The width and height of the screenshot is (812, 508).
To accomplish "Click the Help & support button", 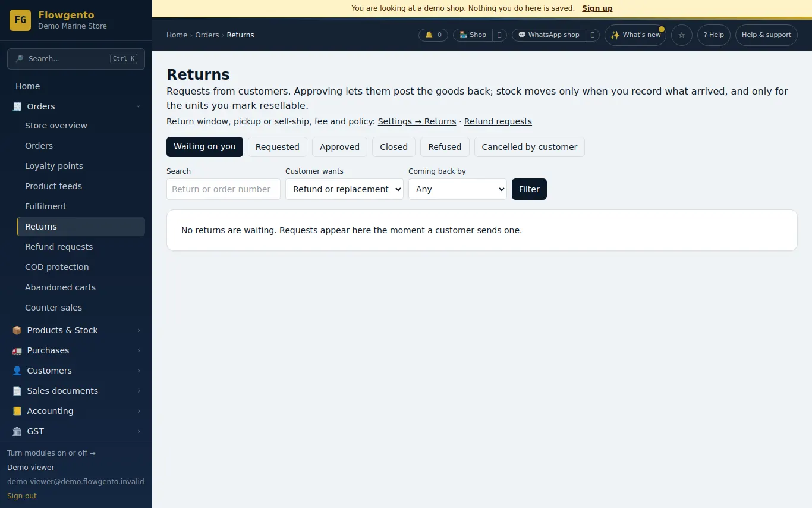I will click(x=766, y=35).
